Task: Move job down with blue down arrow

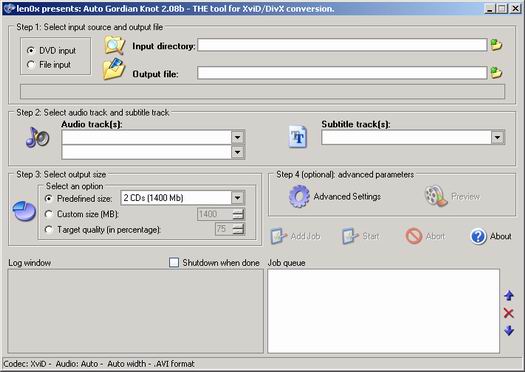Action: [x=509, y=330]
